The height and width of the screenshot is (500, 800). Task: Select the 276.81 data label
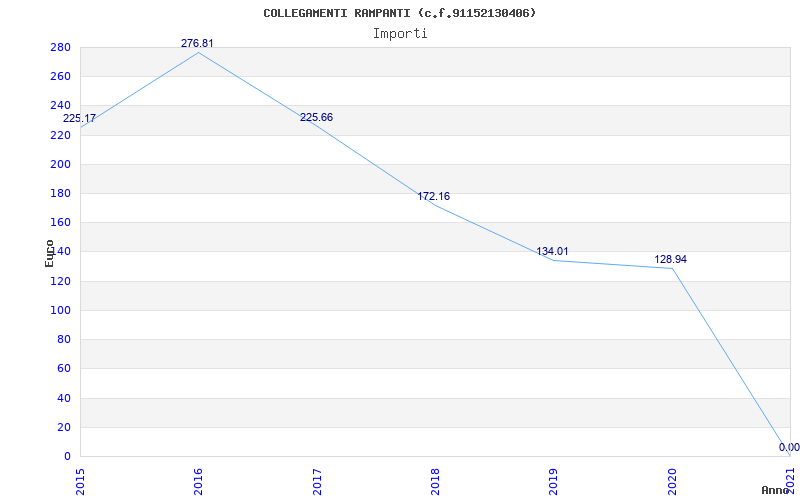point(197,43)
